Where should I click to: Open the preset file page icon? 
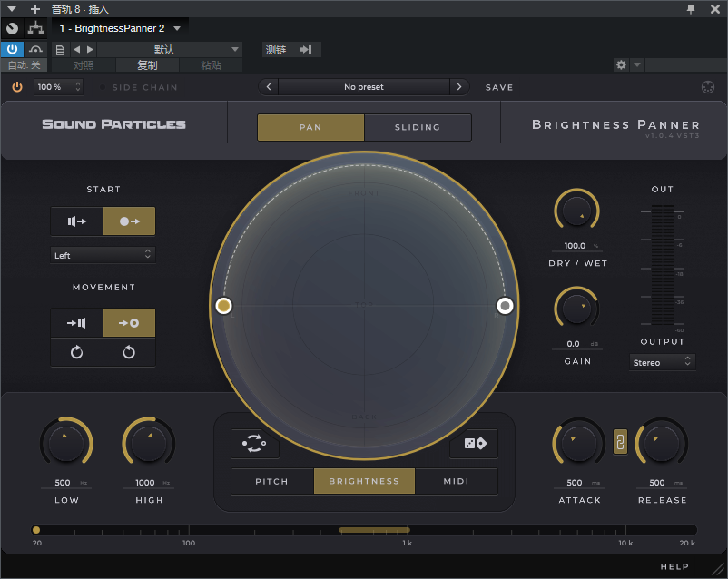click(60, 50)
